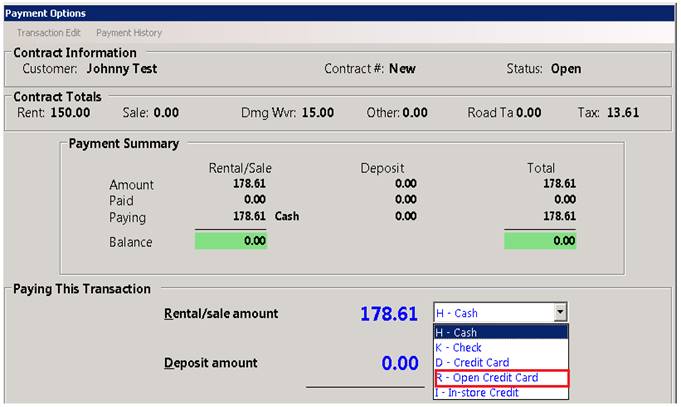This screenshot has width=681, height=407.
Task: Click the blue 0.00 deposit amount
Action: pyautogui.click(x=399, y=363)
